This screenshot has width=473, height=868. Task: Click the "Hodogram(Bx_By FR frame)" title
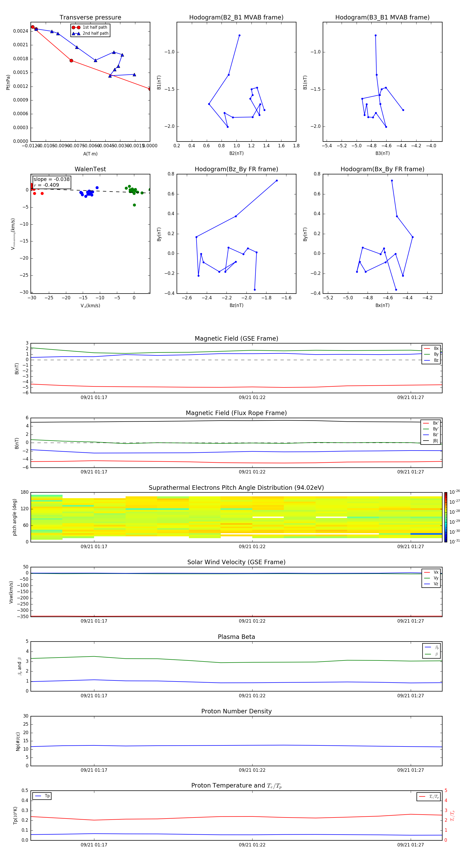click(382, 169)
